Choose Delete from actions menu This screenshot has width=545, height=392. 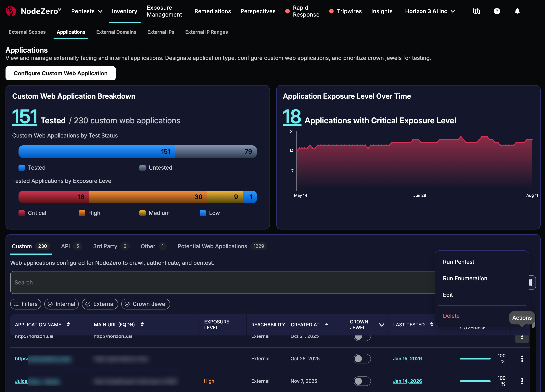point(451,316)
